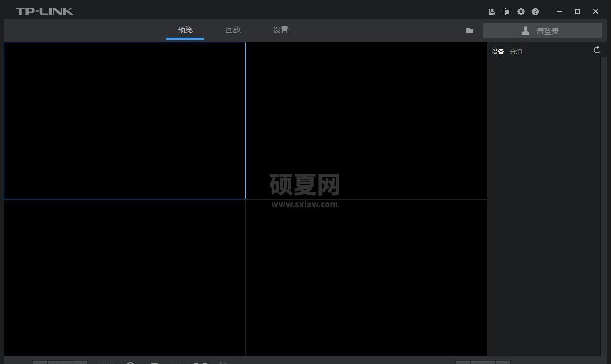Open help with the question mark icon
Screen dimensions: 611x364
tap(535, 11)
